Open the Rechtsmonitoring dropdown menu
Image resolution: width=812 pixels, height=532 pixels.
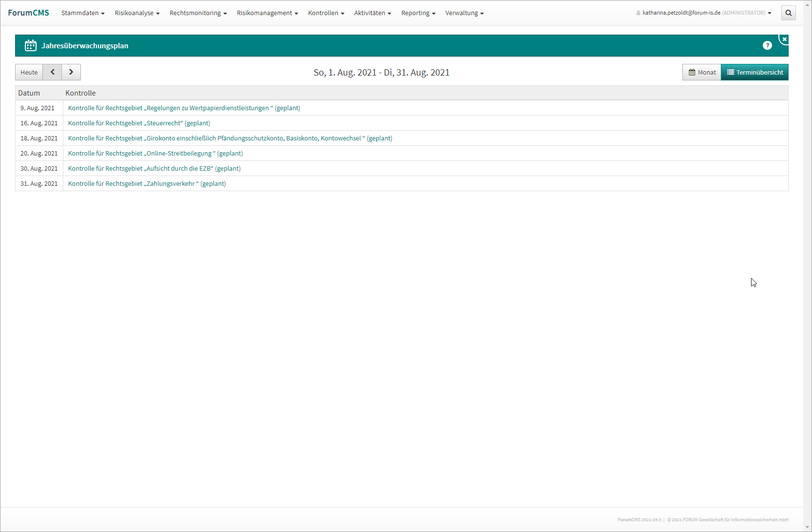point(198,13)
